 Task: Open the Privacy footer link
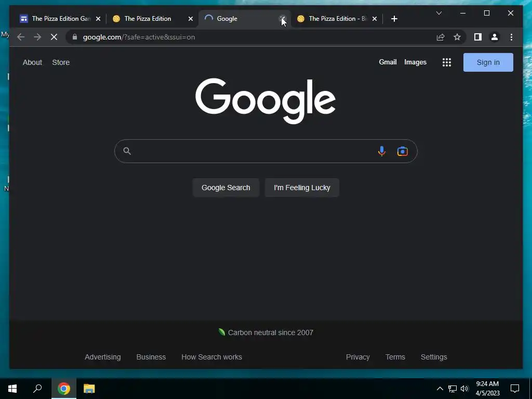click(x=357, y=357)
